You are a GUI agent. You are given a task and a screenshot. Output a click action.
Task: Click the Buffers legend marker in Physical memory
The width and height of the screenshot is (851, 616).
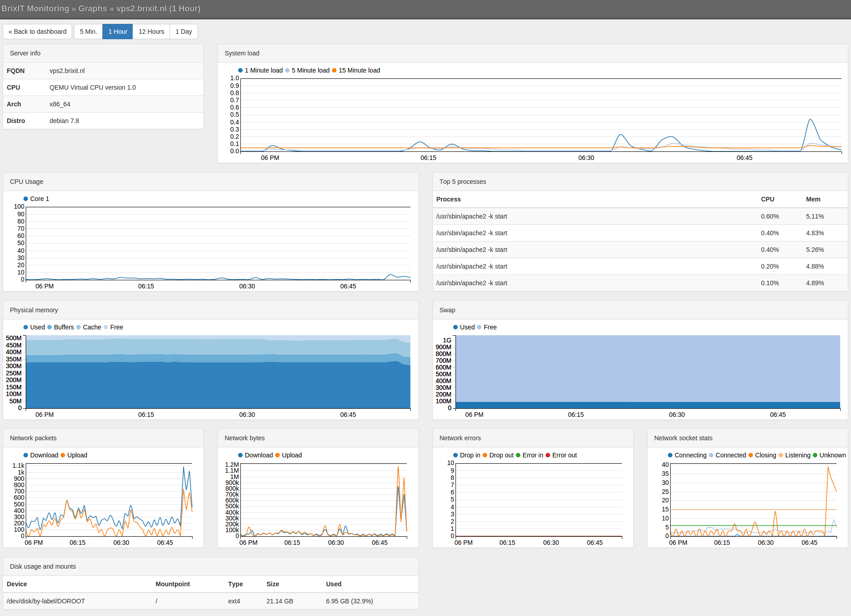coord(50,327)
